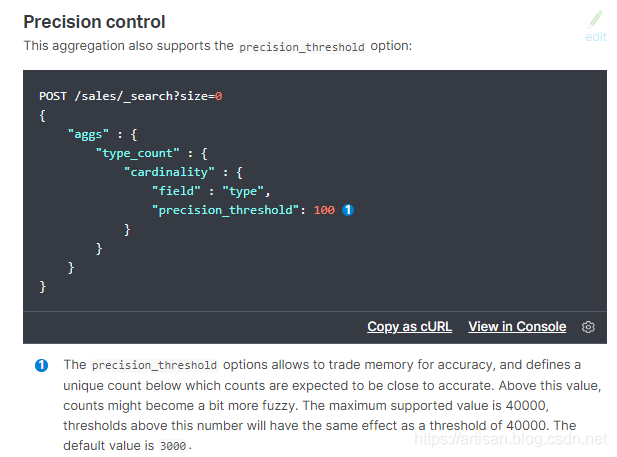Click the precision_threshold code in intro sentence
617x457 pixels.
(x=302, y=46)
